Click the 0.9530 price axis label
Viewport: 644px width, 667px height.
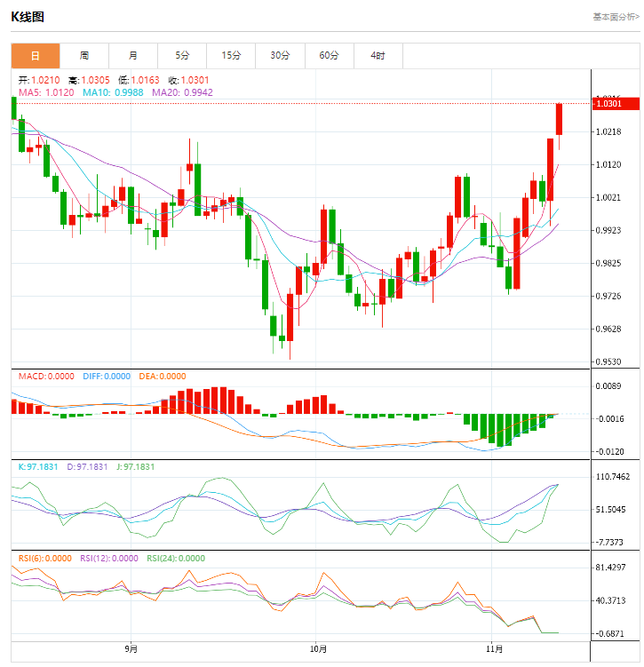pos(608,361)
